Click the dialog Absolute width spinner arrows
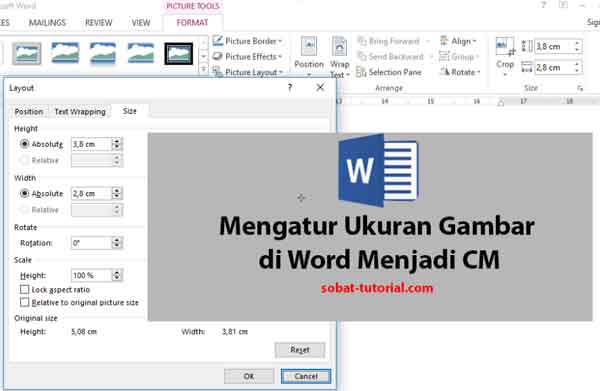Viewport: 600px width, 391px height. [x=117, y=194]
